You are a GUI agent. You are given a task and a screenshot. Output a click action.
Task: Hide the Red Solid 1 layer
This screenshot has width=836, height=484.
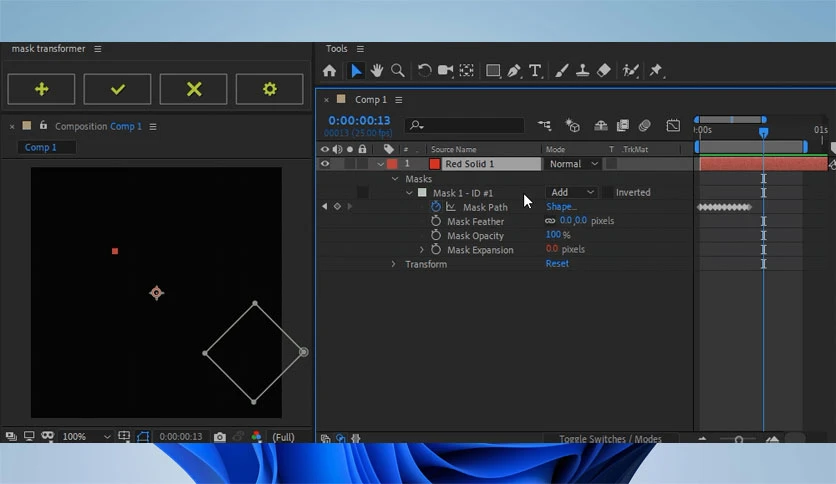pos(325,164)
